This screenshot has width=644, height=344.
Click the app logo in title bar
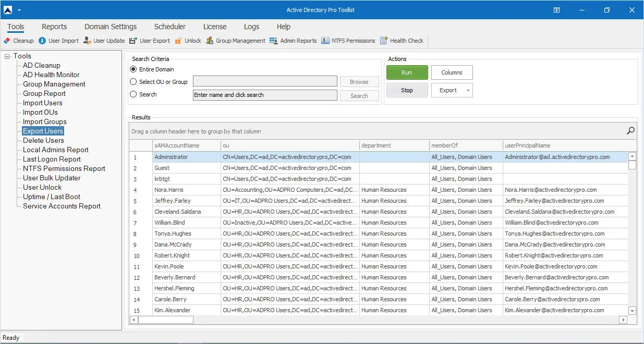coord(8,10)
